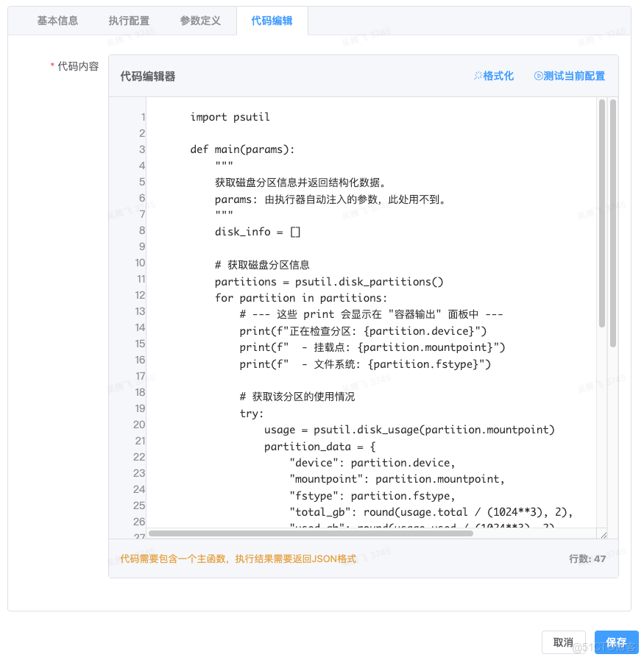This screenshot has width=644, height=660.
Task: Click the '"mountpoint": partition.mountpoint,' line
Action: pos(397,480)
